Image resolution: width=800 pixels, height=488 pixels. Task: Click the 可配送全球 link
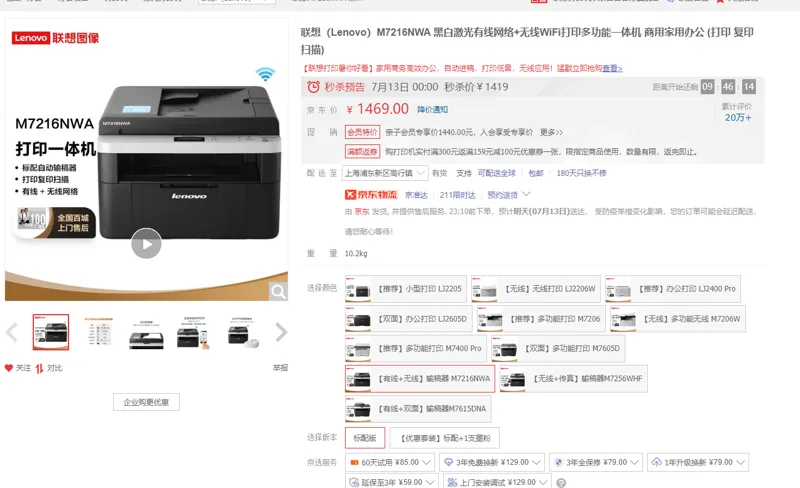pos(496,173)
